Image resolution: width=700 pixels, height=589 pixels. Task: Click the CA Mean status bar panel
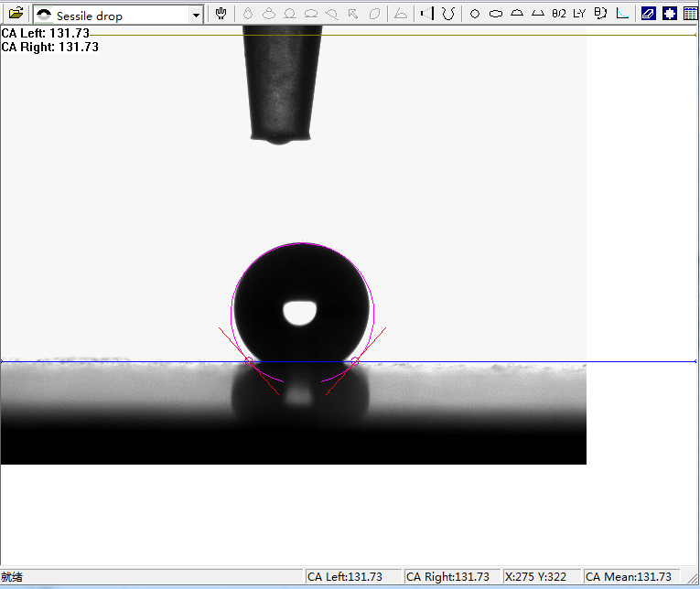(629, 577)
